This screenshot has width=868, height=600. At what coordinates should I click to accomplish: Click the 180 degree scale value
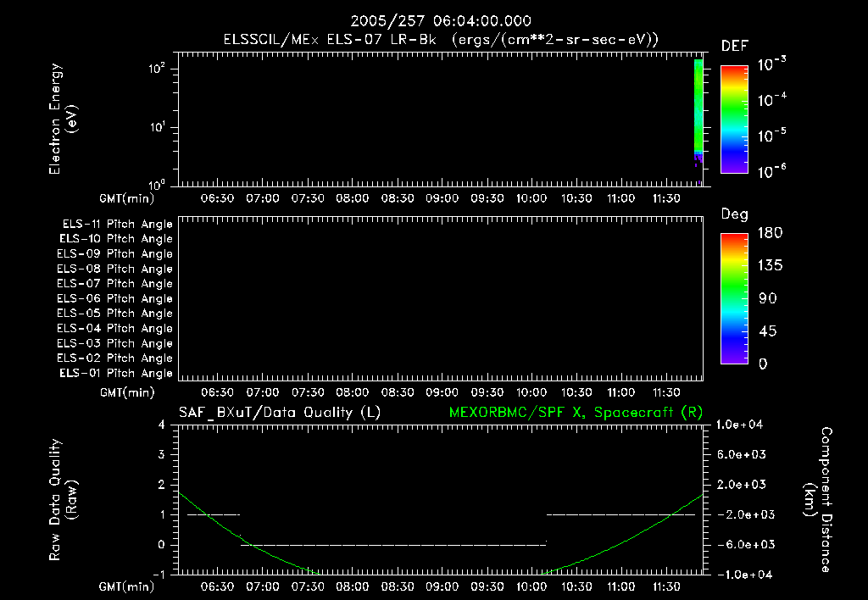770,233
